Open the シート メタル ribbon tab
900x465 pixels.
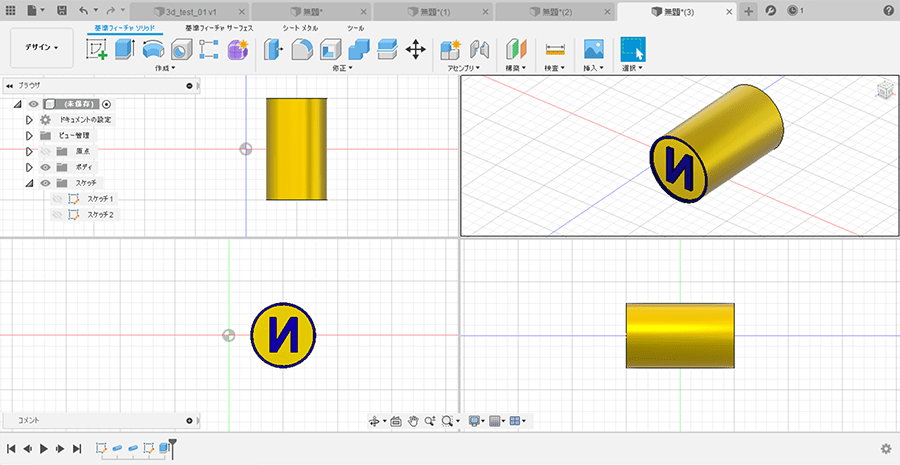300,28
